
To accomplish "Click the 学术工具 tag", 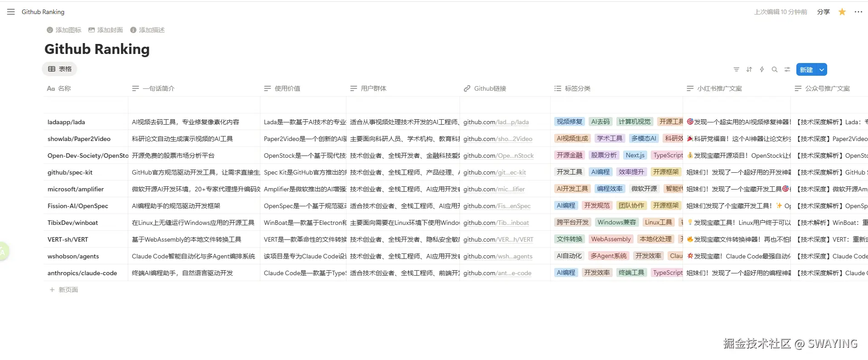I will pos(610,138).
